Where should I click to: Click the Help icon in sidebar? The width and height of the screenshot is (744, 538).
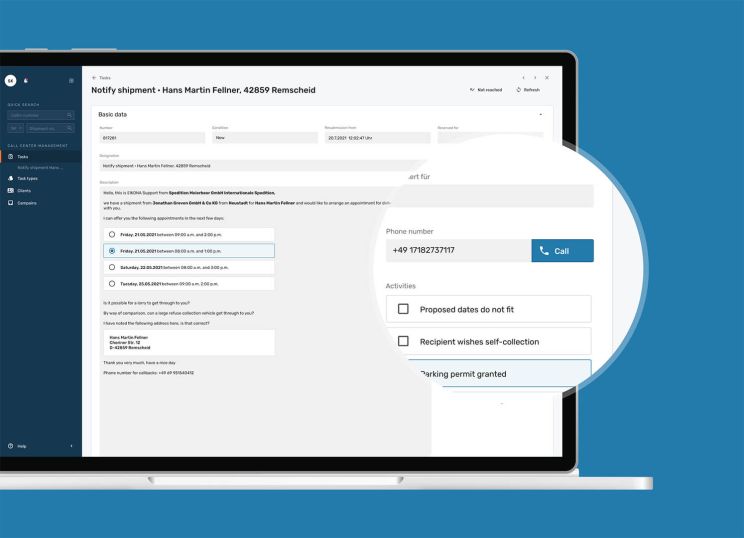(11, 445)
